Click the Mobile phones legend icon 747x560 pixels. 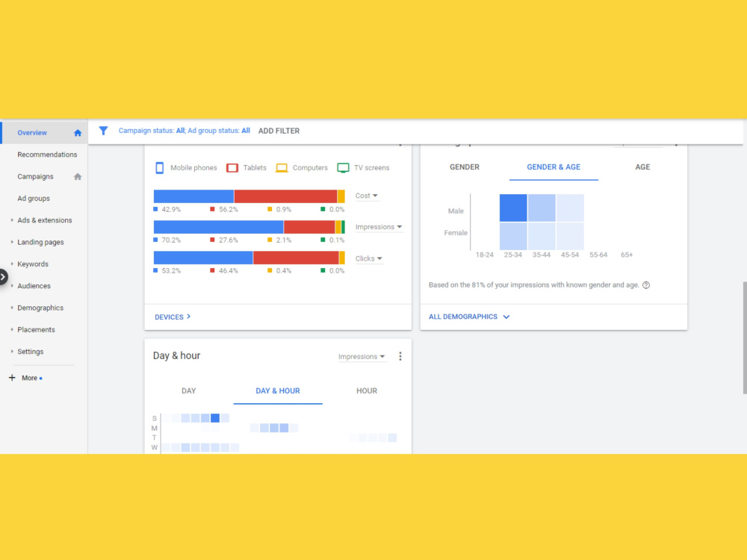[160, 167]
